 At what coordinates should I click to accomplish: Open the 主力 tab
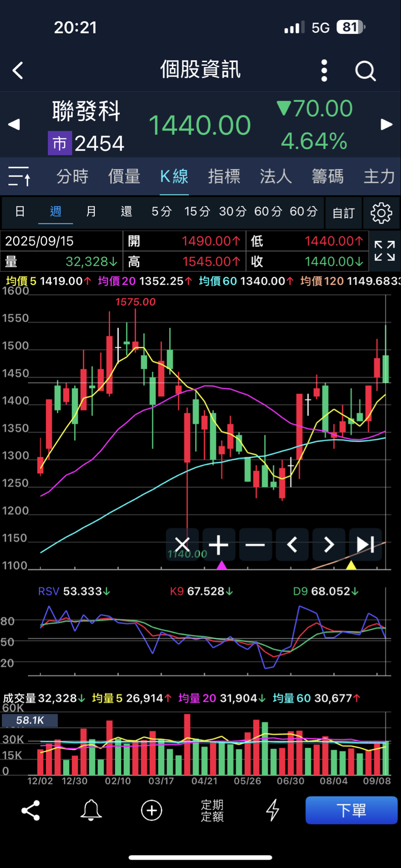coord(379,176)
